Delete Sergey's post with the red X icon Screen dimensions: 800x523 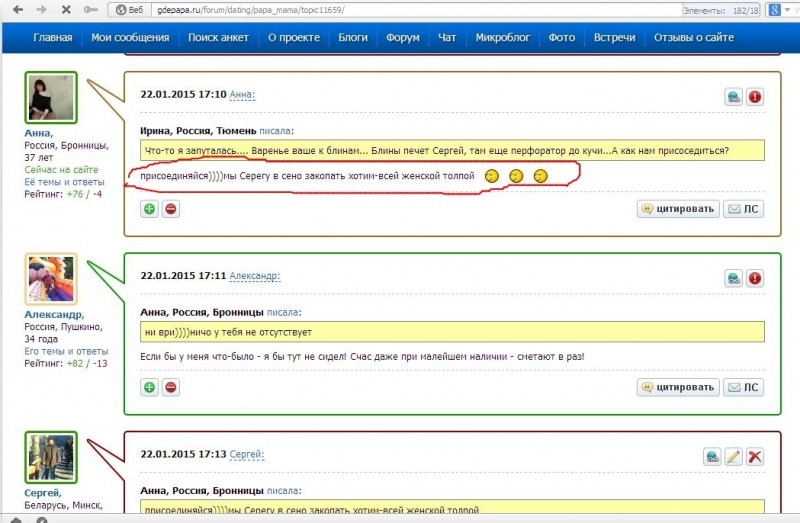755,456
